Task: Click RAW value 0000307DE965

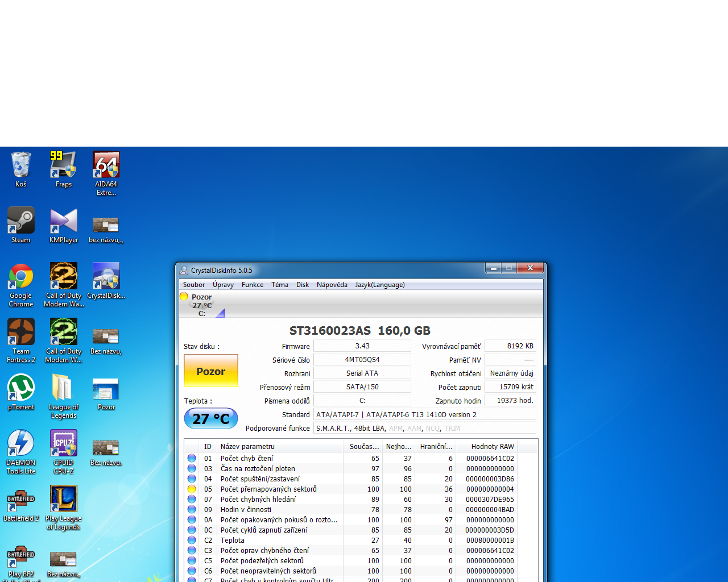Action: coord(490,499)
